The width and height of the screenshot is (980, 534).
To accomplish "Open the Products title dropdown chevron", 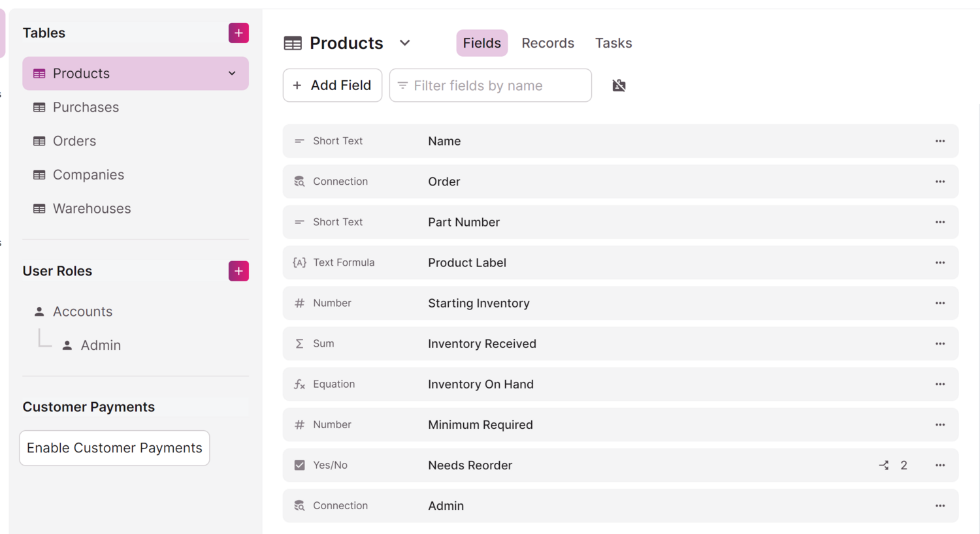I will click(x=404, y=43).
